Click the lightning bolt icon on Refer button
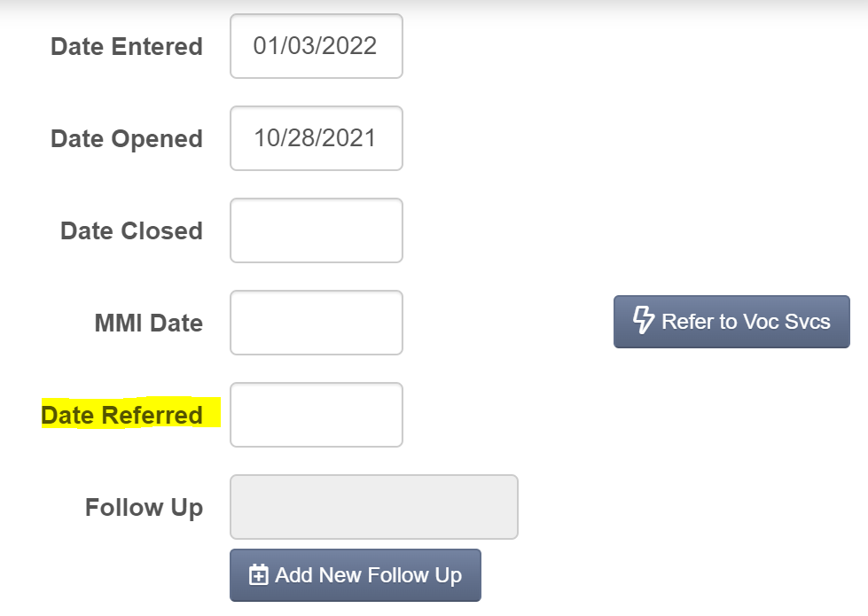The width and height of the screenshot is (868, 616). pyautogui.click(x=644, y=320)
